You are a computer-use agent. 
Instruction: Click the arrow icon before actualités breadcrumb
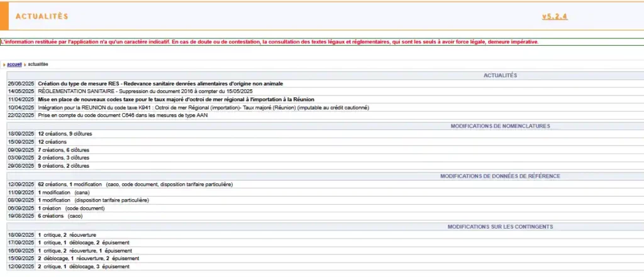[x=26, y=64]
